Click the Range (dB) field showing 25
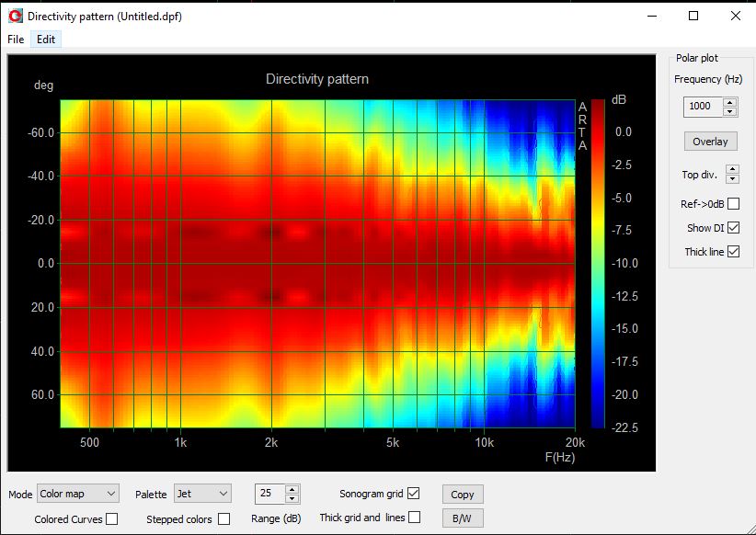Image resolution: width=756 pixels, height=535 pixels. pos(270,493)
